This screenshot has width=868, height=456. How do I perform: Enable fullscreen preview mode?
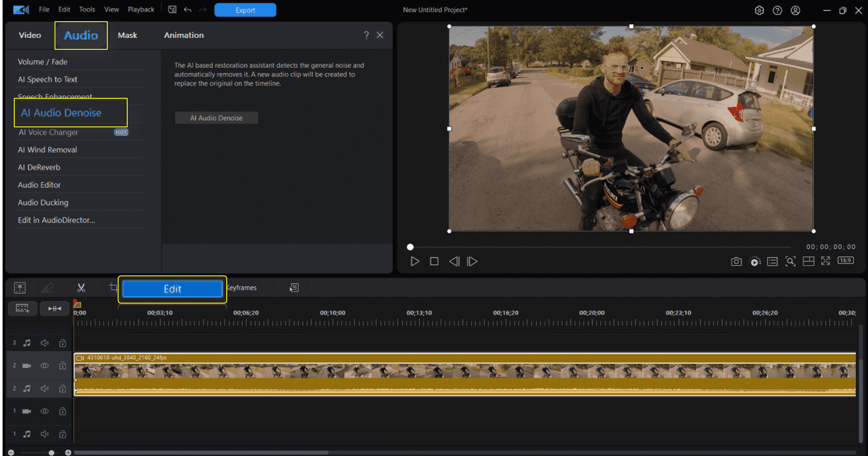coord(826,262)
